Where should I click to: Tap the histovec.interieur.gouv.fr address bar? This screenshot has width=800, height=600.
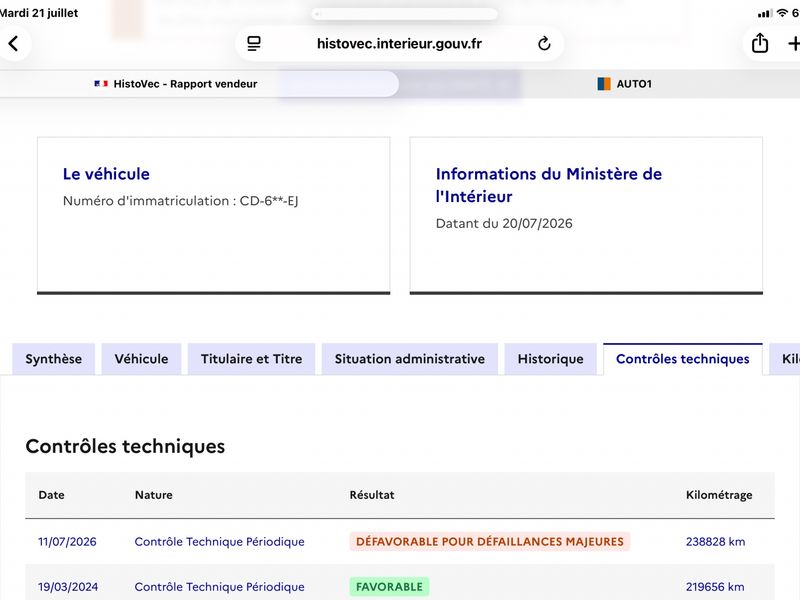[399, 44]
